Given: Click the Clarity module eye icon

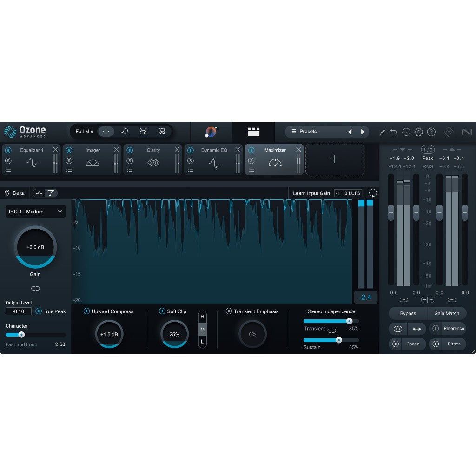Looking at the screenshot, I should [153, 163].
